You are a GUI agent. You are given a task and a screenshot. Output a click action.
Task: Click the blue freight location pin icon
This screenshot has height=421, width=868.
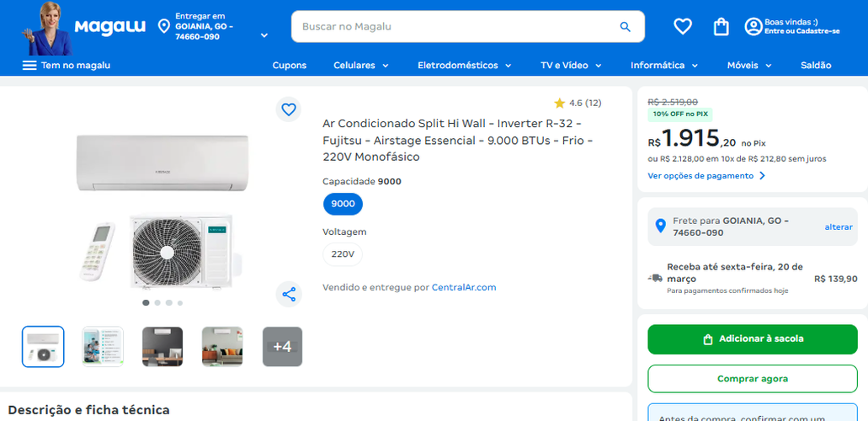(x=660, y=226)
